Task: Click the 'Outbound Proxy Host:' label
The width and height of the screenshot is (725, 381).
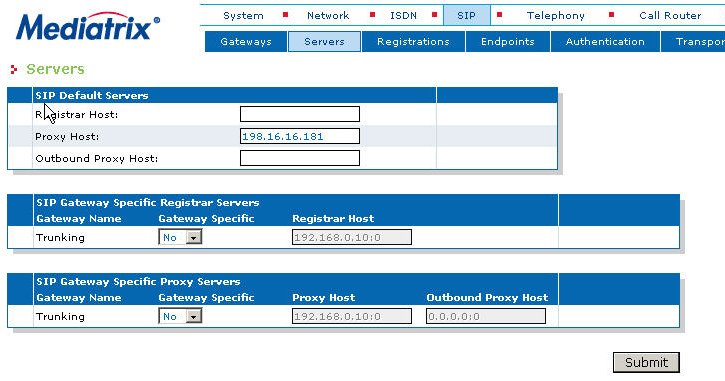Action: [97, 159]
